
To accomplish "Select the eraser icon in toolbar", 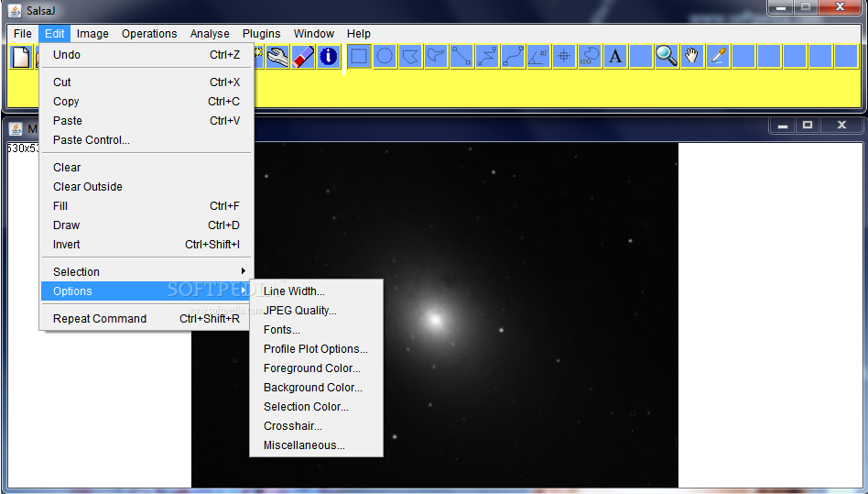I will coord(303,57).
